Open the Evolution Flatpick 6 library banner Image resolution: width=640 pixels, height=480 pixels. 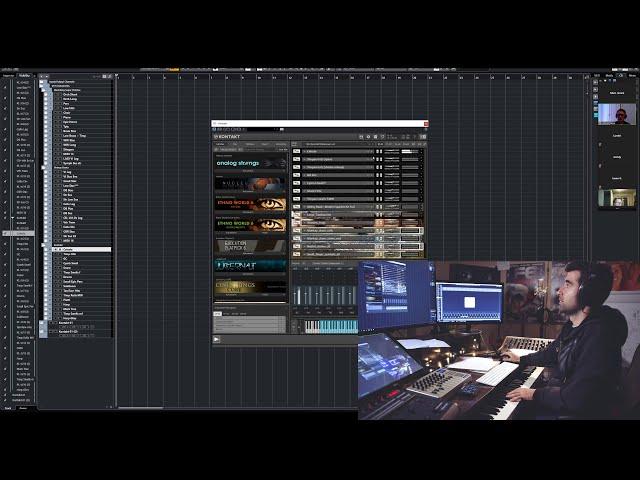(x=251, y=246)
